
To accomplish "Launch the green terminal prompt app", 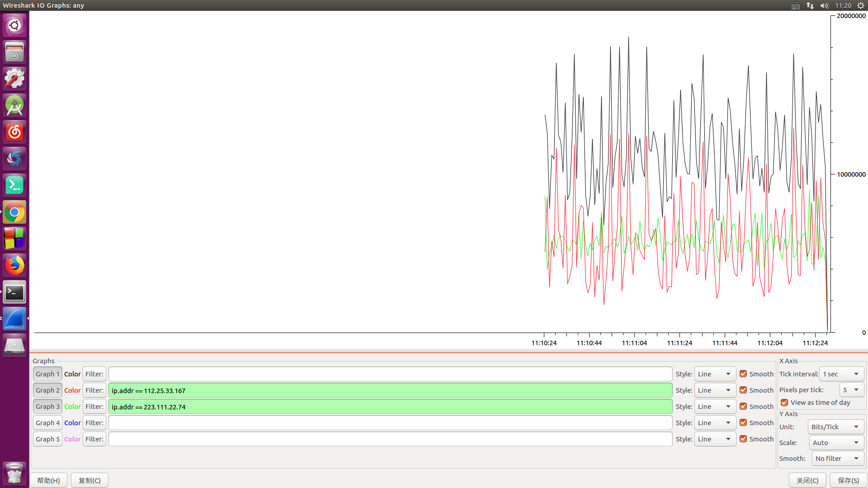I will click(x=14, y=185).
